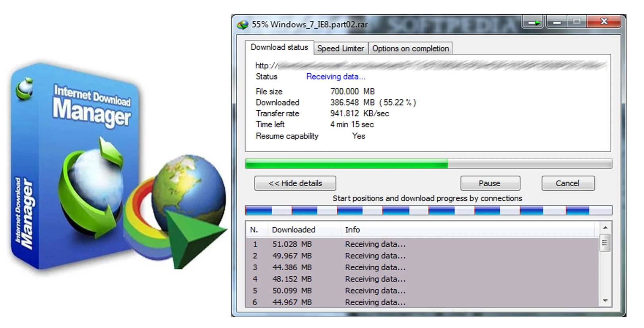The image size is (644, 328).
Task: Switch to the Download status tab
Action: pyautogui.click(x=279, y=47)
